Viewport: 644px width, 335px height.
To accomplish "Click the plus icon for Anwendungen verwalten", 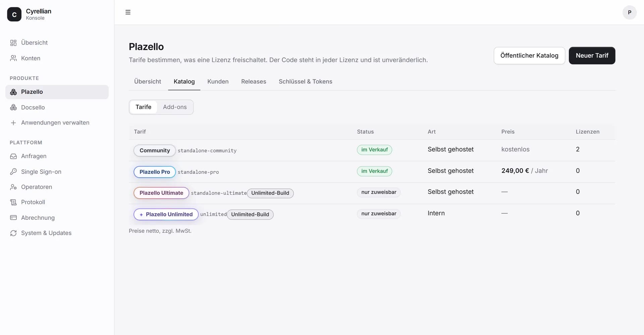I will pos(13,123).
